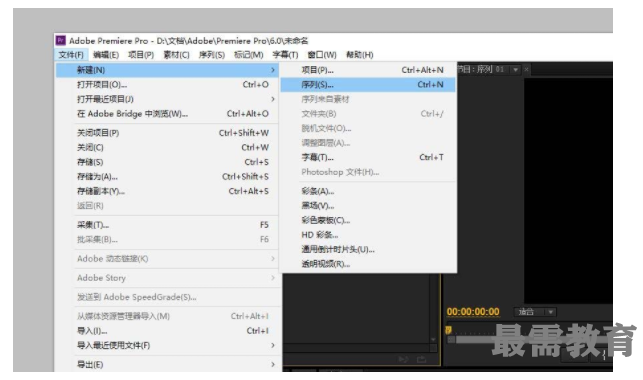The height and width of the screenshot is (380, 643).
Task: Choose 在 Adobe Bridge 中浏览(W)...
Action: 167,114
